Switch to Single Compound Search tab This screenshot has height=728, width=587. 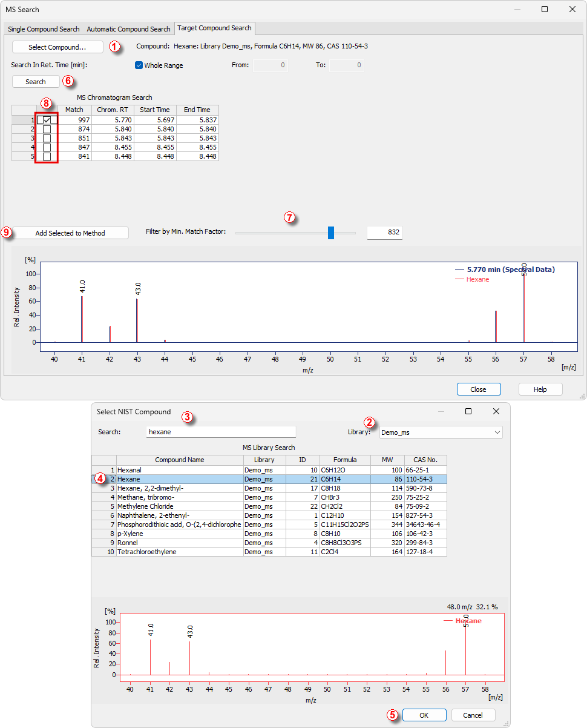pyautogui.click(x=44, y=29)
